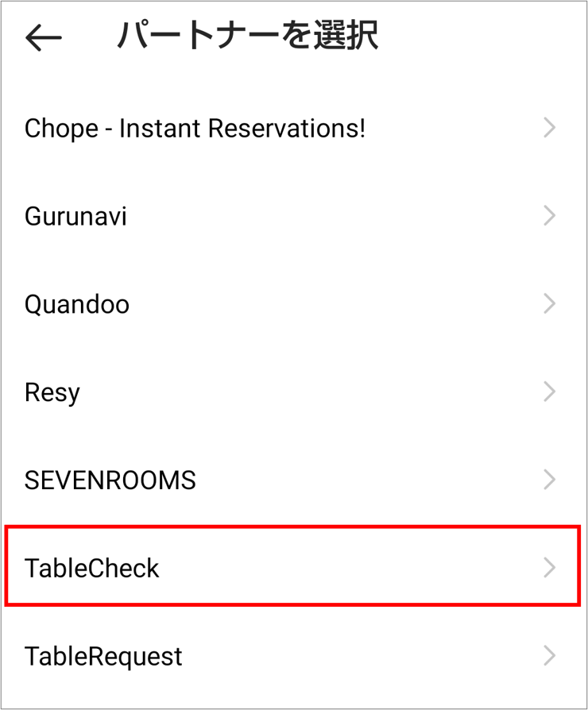Expand SEVENROOMS using its right chevron

tap(549, 480)
